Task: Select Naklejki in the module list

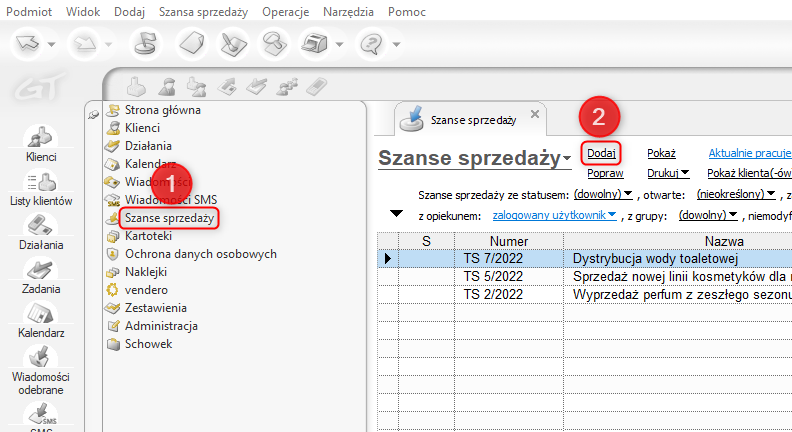Action: [x=146, y=272]
